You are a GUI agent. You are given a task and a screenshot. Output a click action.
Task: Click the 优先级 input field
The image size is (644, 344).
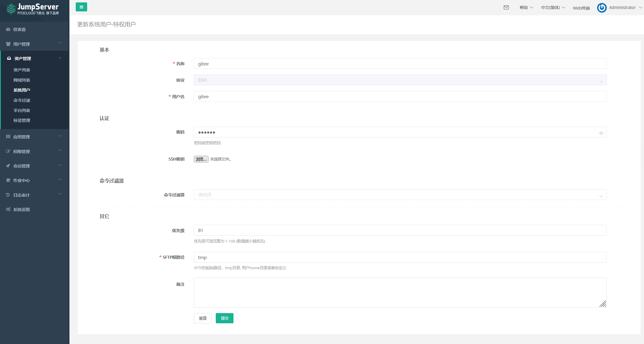pos(400,230)
